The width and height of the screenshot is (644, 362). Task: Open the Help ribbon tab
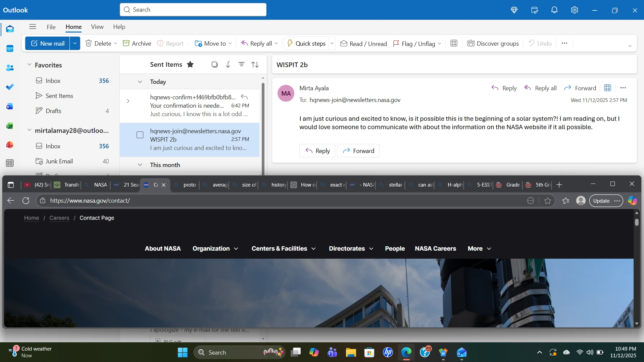[119, 27]
